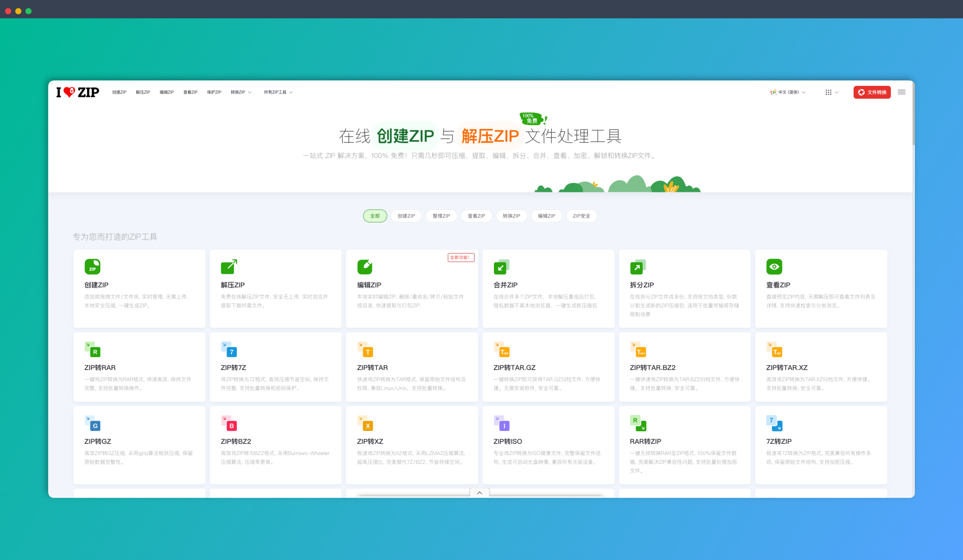Click the ZIP转BZ2 red B icon
Screen dimensions: 963x560
[x=229, y=423]
